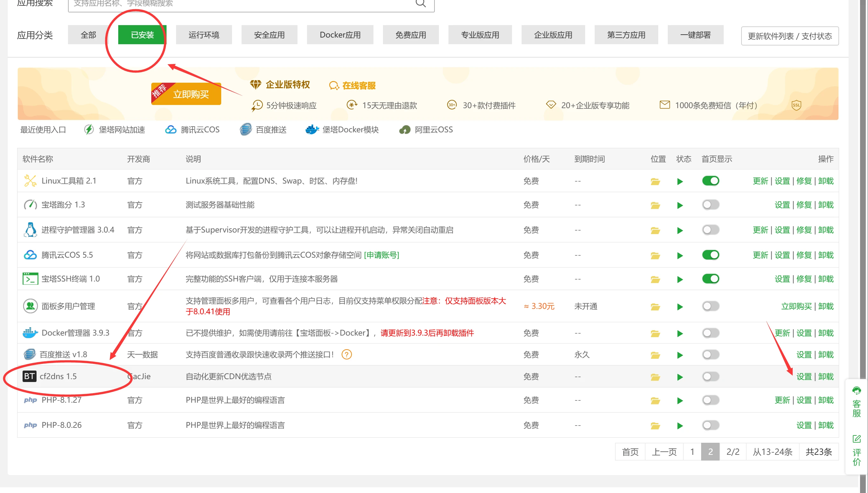Image resolution: width=868 pixels, height=493 pixels.
Task: Open 阿里云OSS recent shortcut icon
Action: tap(405, 130)
